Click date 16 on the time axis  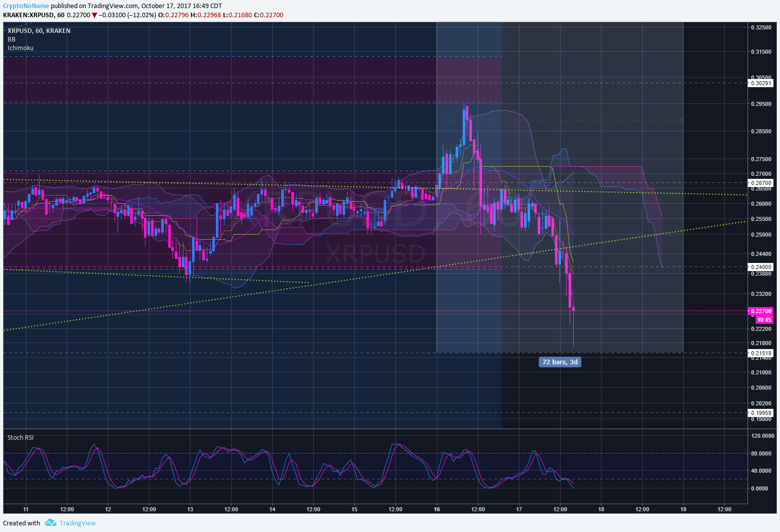[x=437, y=509]
